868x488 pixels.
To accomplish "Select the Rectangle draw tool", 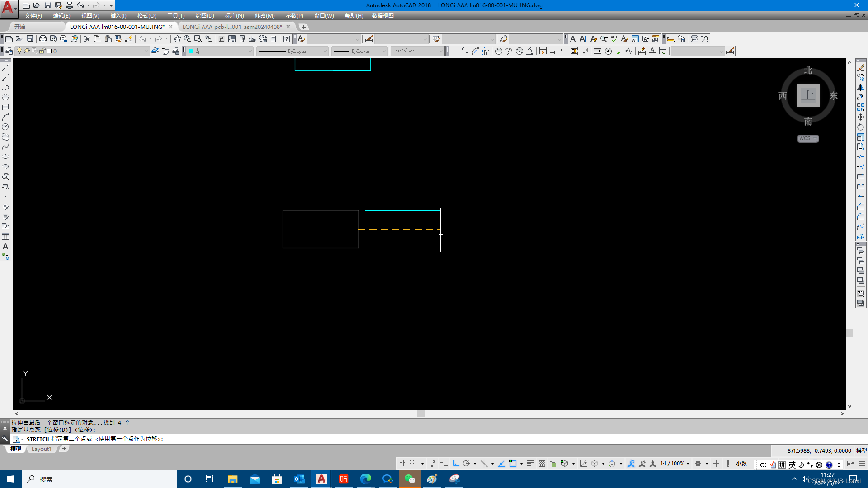I will point(5,108).
